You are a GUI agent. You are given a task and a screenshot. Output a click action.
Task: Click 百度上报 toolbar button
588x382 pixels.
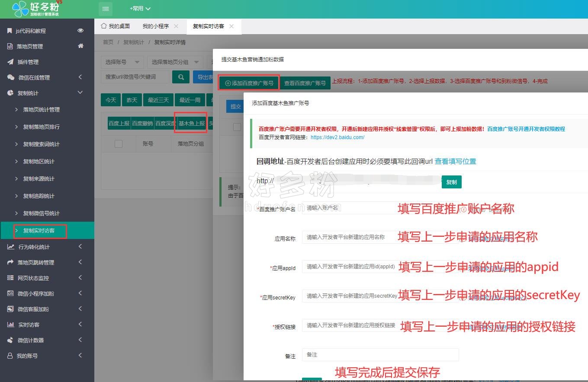119,123
